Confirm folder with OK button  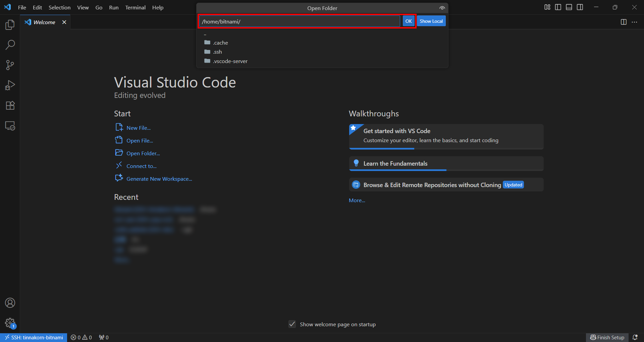coord(408,21)
